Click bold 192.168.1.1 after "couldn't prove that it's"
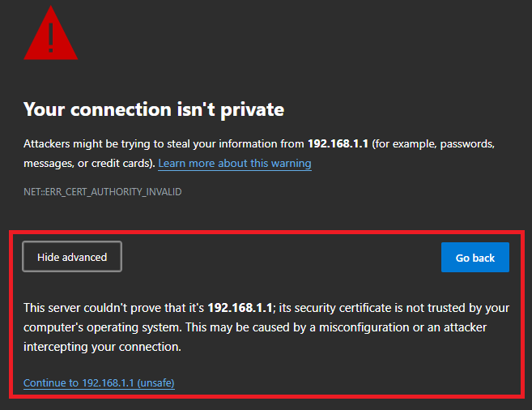 click(241, 308)
